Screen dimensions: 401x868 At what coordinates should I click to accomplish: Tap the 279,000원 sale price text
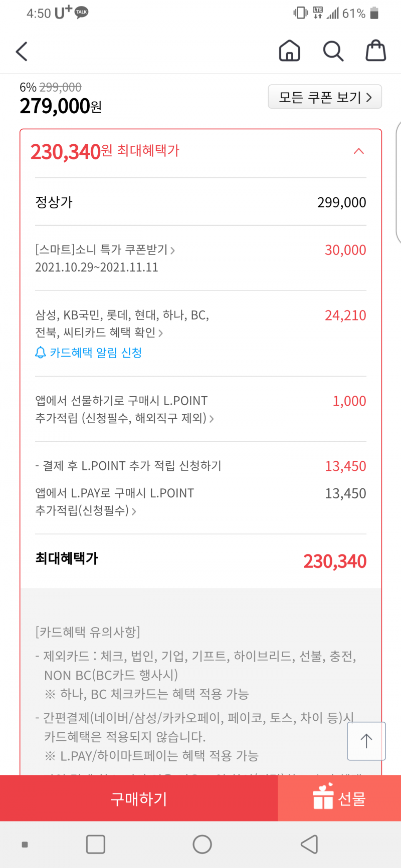coord(61,106)
